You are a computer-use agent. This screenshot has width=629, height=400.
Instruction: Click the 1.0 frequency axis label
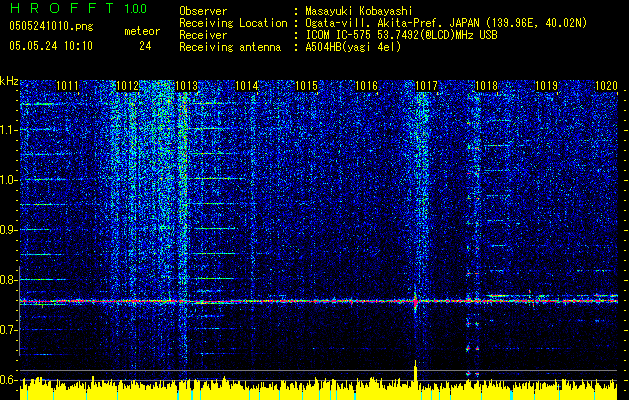point(9,180)
